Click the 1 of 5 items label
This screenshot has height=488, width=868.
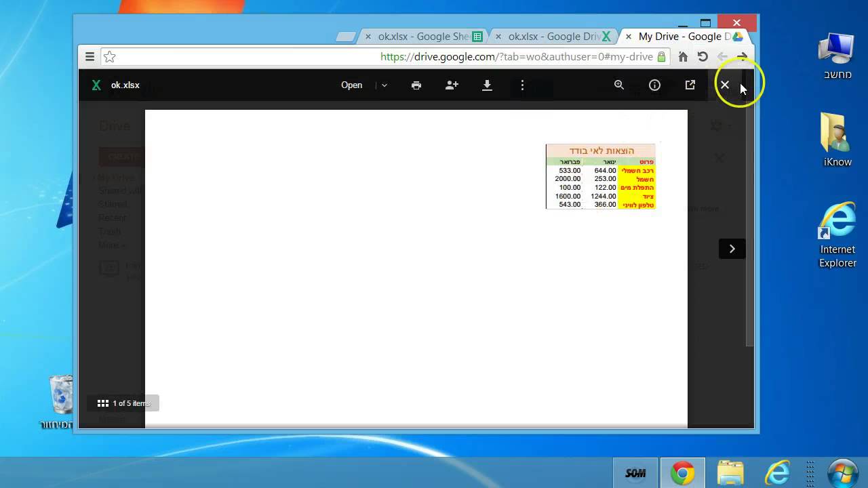point(132,403)
